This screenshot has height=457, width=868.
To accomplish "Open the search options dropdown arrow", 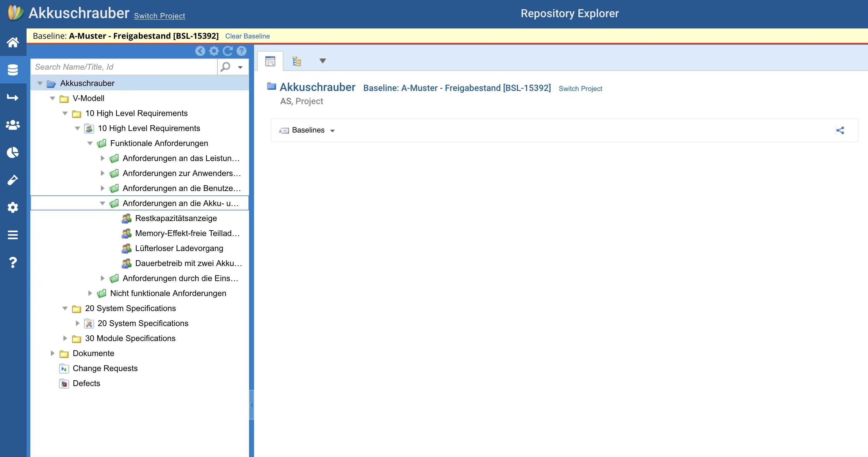I will (x=240, y=67).
